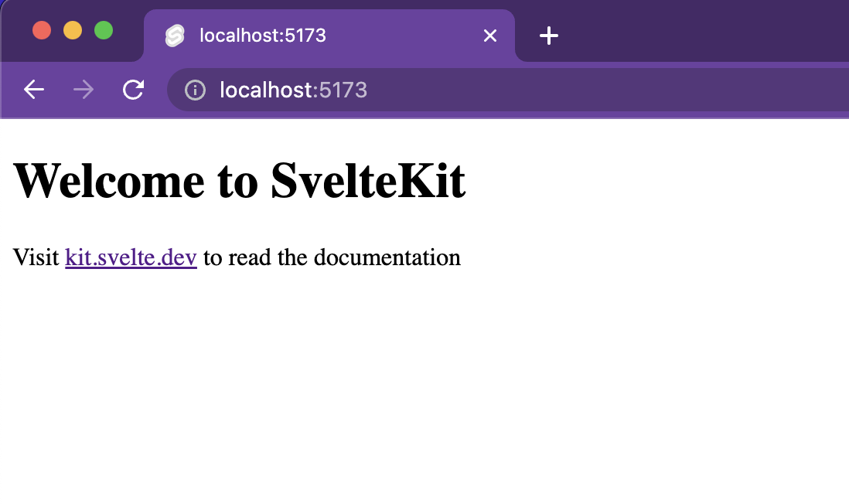The height and width of the screenshot is (504, 849).
Task: Minimize the window with the yellow button
Action: pyautogui.click(x=73, y=30)
